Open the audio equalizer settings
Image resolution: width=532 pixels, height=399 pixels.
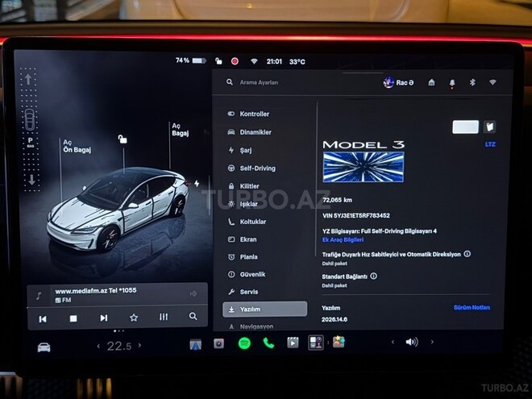(x=164, y=317)
